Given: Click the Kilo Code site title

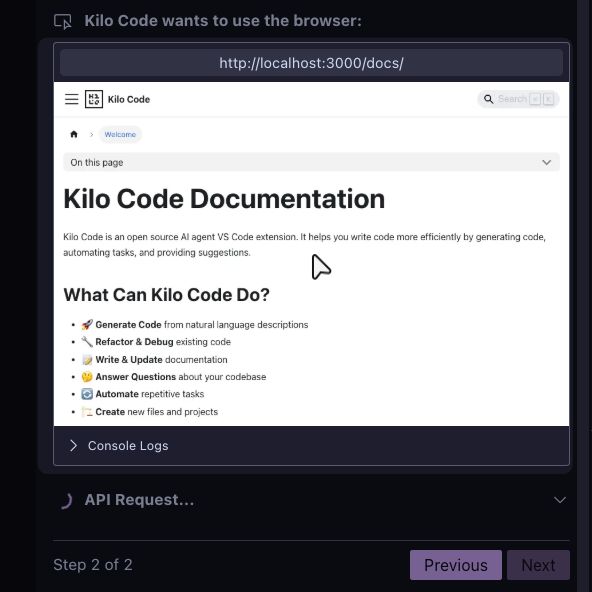Looking at the screenshot, I should click(x=129, y=99).
